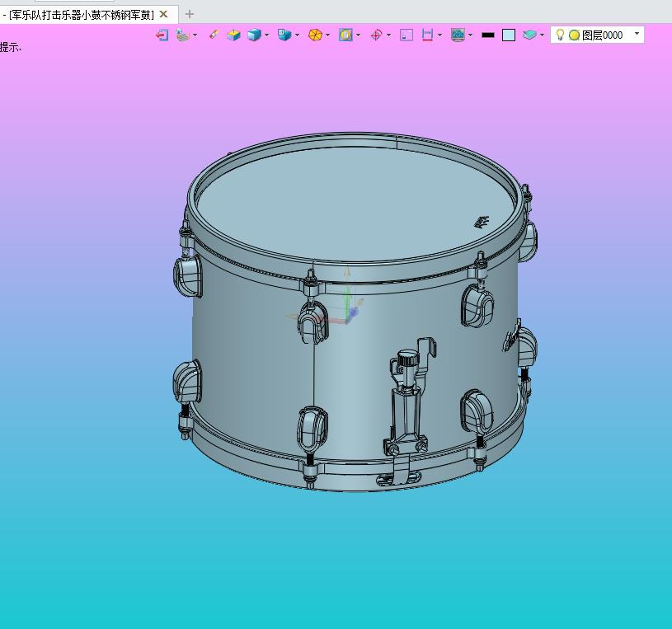Open the shaded cube display mode dropdown
Screen dimensions: 672x629
266,35
